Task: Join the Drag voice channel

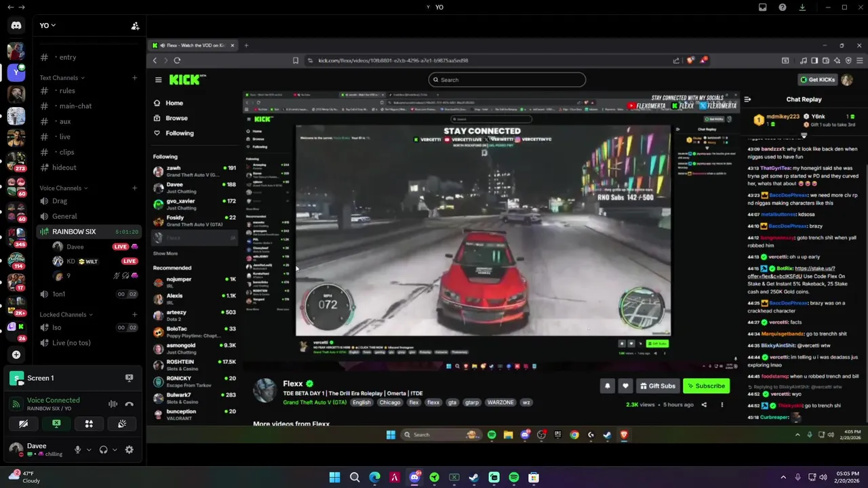Action: coord(88,201)
